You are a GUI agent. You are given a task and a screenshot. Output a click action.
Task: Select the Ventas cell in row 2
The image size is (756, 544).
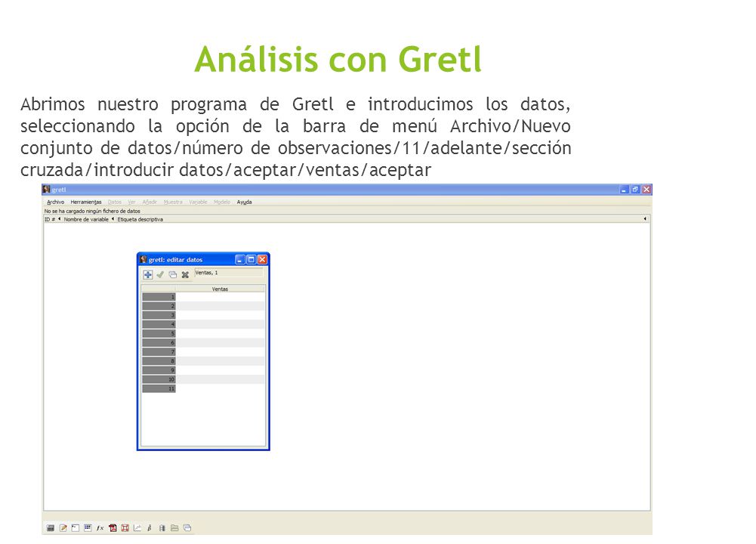[x=220, y=306]
